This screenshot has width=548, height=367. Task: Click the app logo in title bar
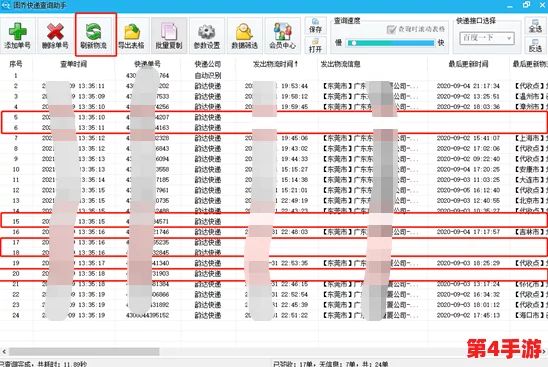(x=5, y=5)
